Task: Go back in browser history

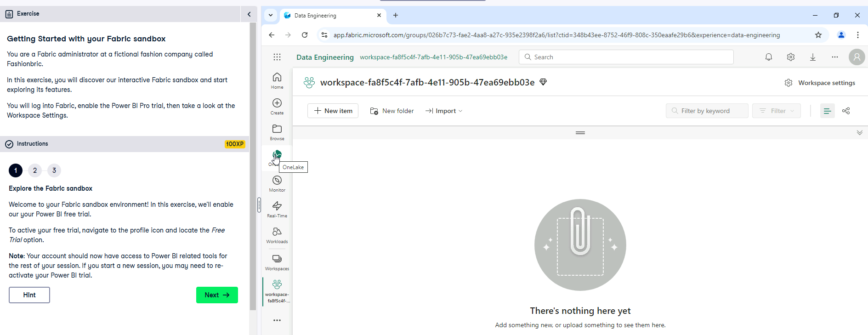Action: click(272, 35)
